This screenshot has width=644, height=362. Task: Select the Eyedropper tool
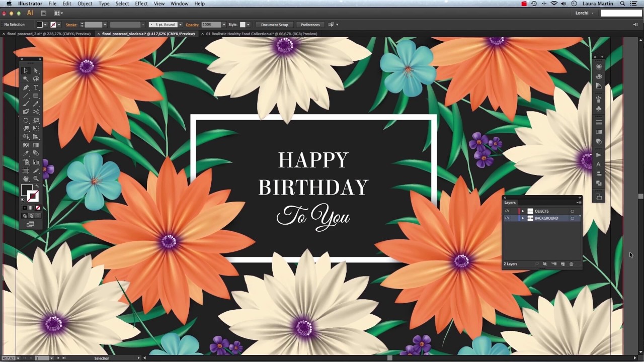25,153
